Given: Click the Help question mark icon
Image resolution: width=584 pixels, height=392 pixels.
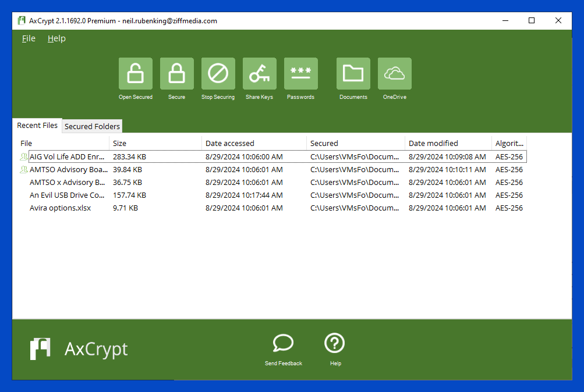Looking at the screenshot, I should pos(334,343).
